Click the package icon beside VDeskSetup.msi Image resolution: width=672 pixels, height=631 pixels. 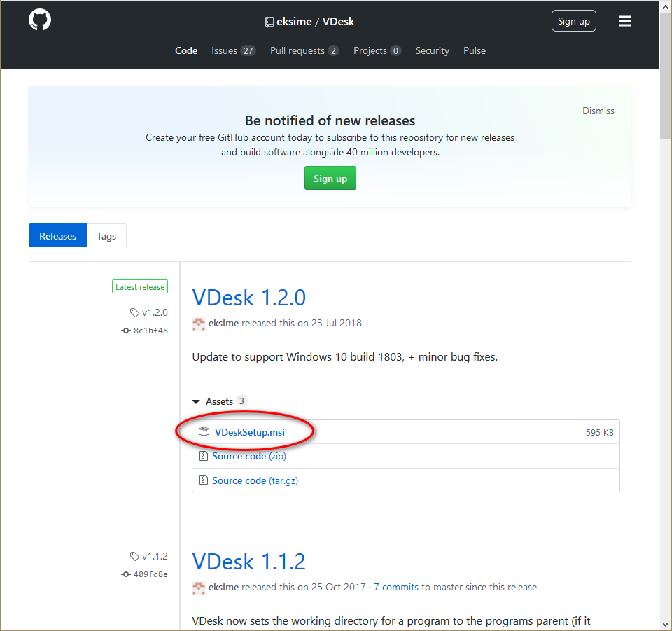click(x=204, y=432)
